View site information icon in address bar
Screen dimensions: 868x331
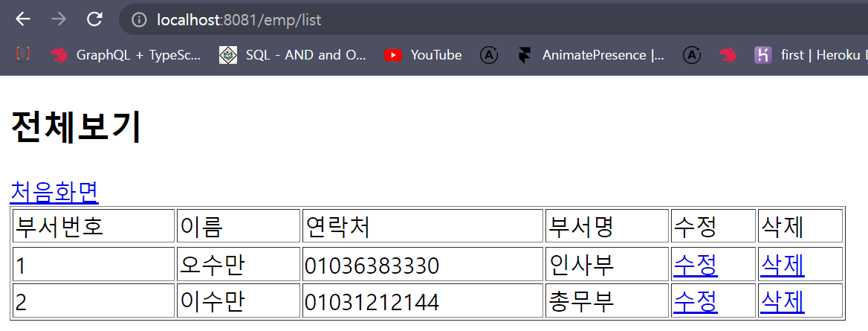pyautogui.click(x=139, y=20)
